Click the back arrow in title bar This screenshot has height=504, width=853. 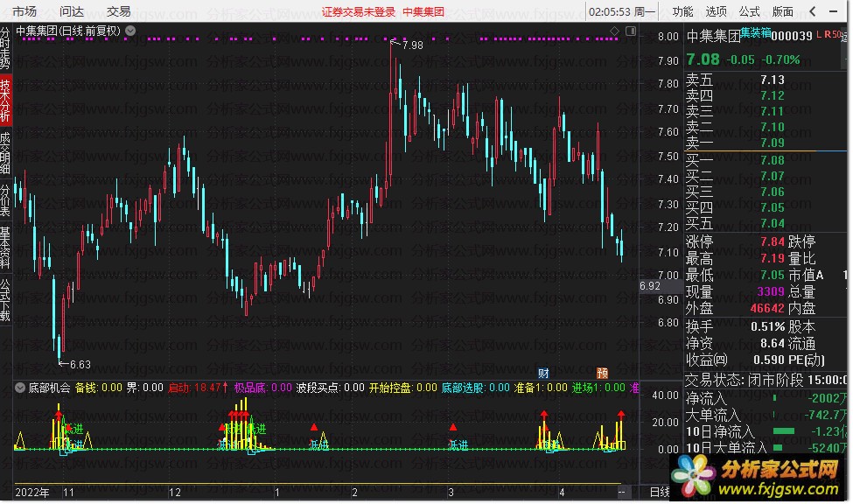tap(812, 10)
